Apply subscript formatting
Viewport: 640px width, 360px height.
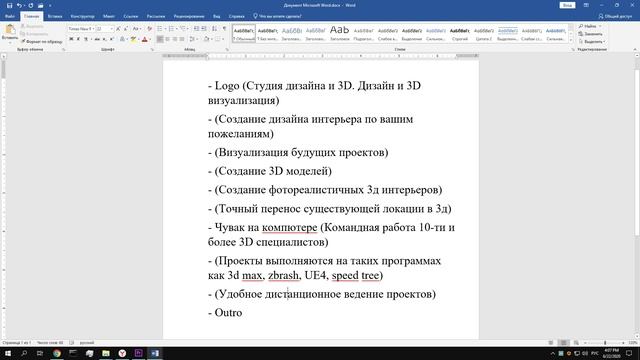(104, 39)
